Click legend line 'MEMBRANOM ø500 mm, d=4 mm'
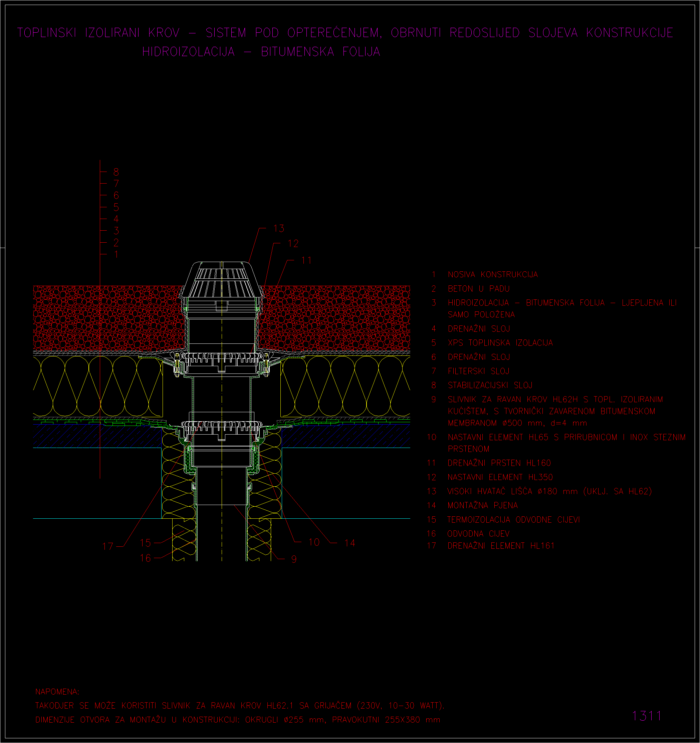Viewport: 700px width, 743px height. 517,424
